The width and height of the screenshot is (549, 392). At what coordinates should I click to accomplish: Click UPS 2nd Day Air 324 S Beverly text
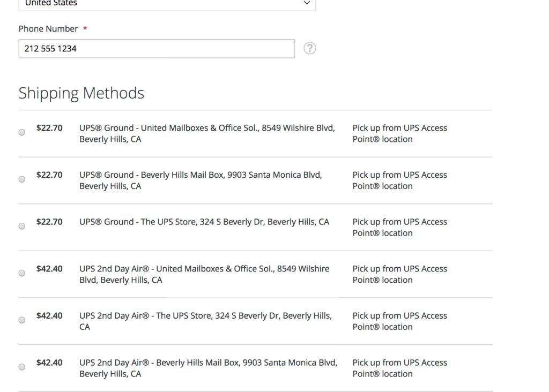pos(205,321)
